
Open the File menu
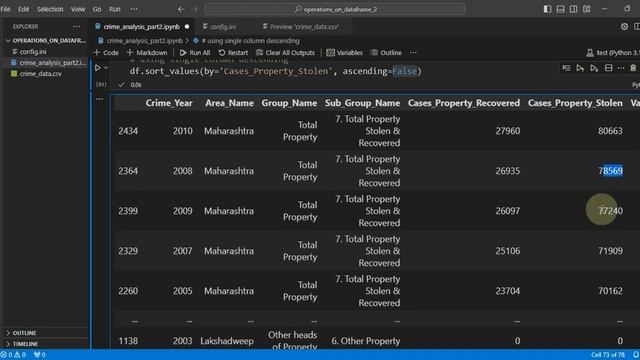coord(5,9)
